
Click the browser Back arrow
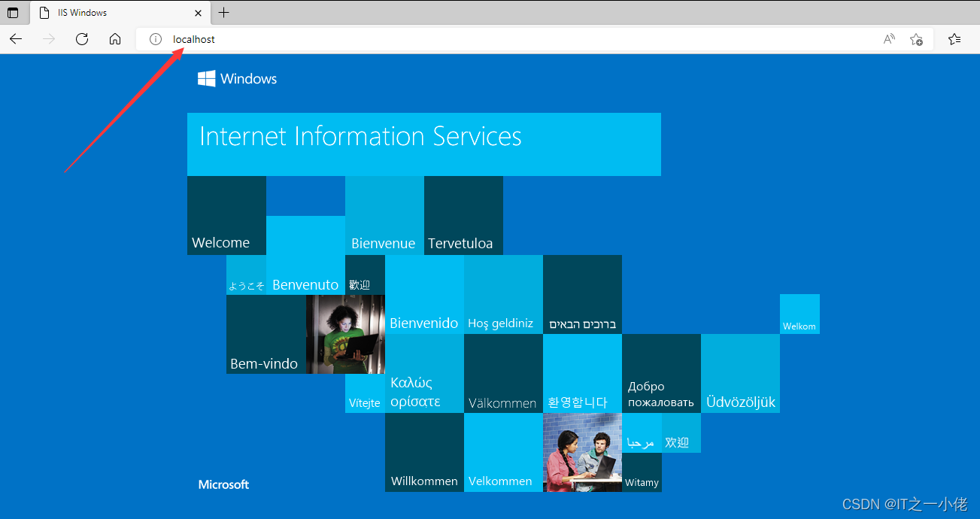16,39
